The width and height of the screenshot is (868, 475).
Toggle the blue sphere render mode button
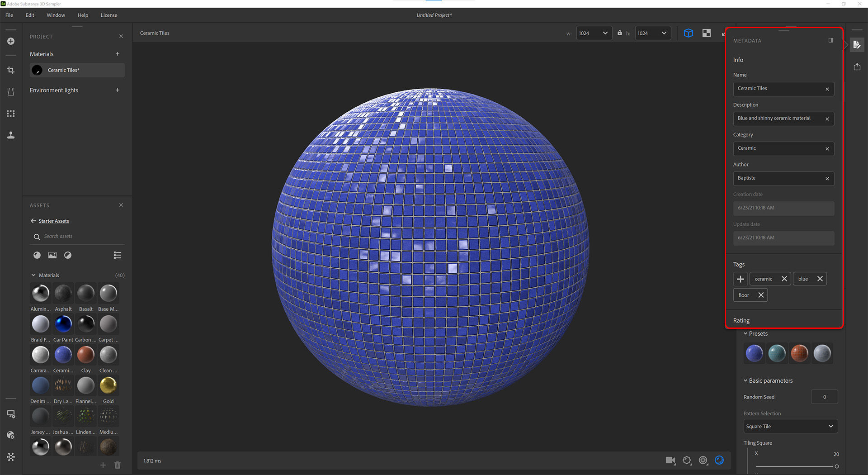pyautogui.click(x=719, y=461)
